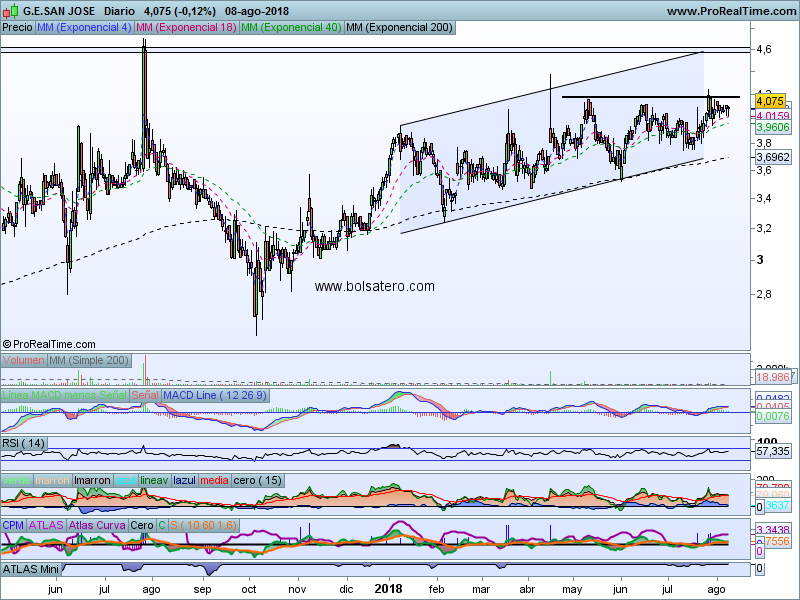
Task: Click the www.bolsatero.com watermark link
Action: 375,286
